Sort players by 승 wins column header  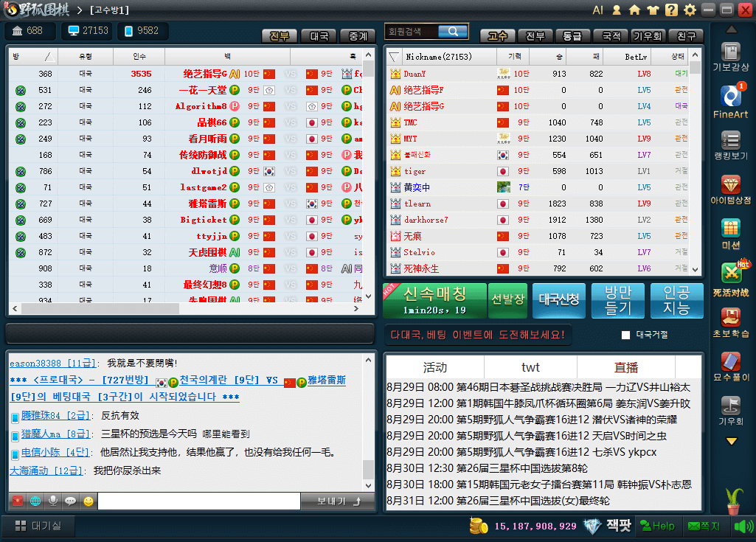coord(548,57)
